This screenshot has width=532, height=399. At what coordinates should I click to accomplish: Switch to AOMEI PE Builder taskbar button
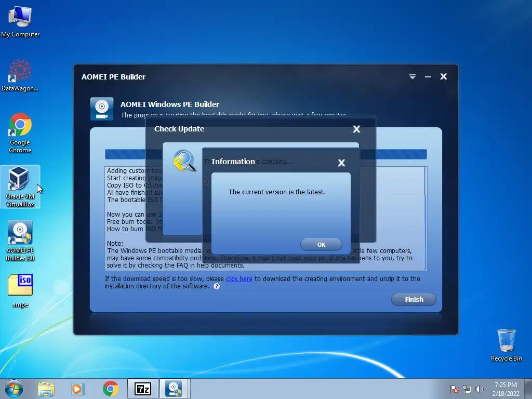pos(174,389)
